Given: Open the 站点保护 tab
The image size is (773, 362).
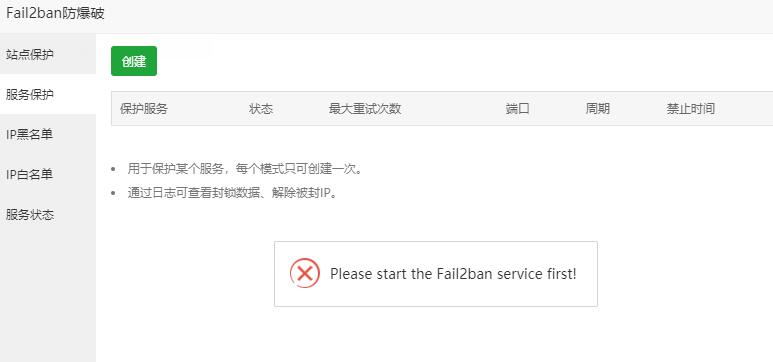Looking at the screenshot, I should pos(48,54).
